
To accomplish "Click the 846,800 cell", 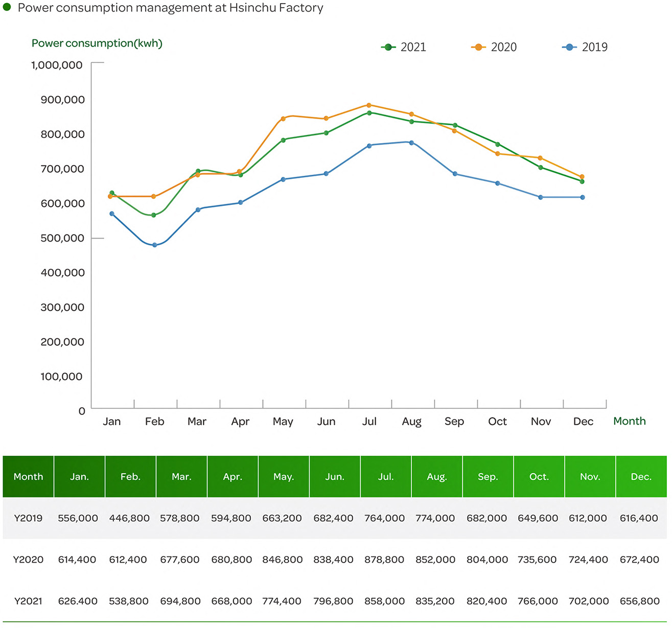I will [283, 560].
